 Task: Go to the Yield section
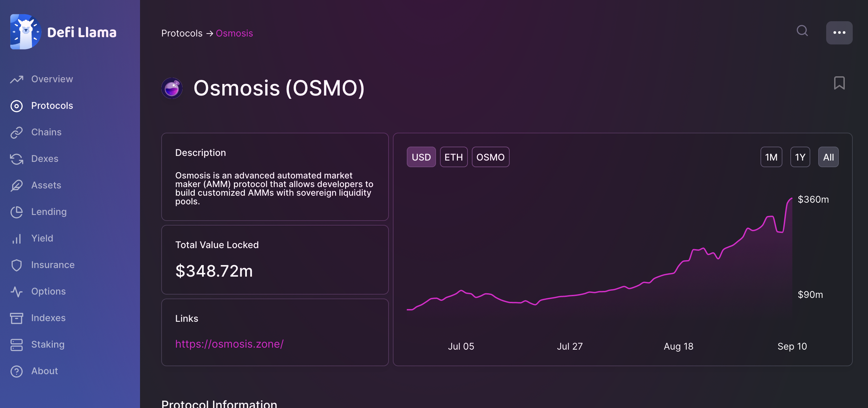point(42,238)
